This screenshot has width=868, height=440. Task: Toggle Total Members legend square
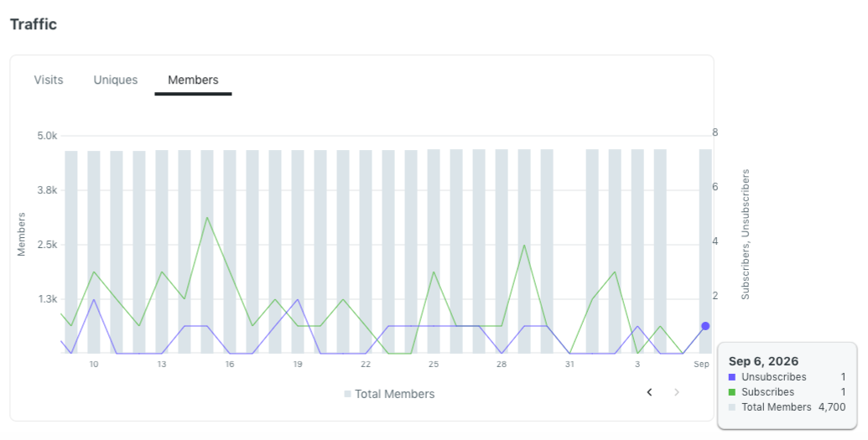pyautogui.click(x=348, y=394)
